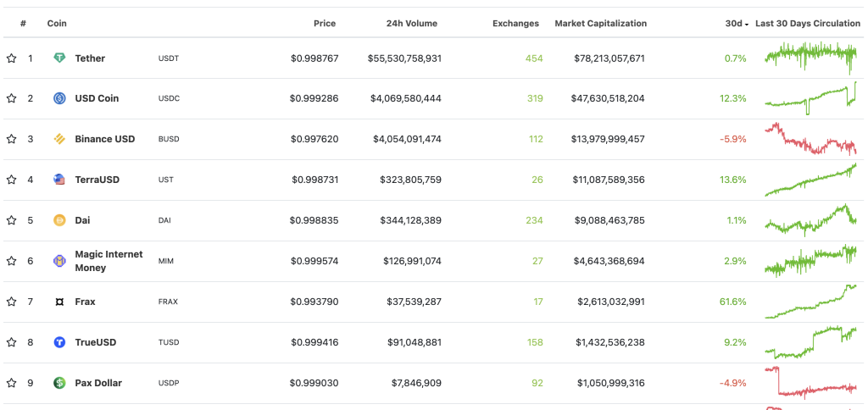Select TrueUSD market cap $1,432,536,238
Screen dimensions: 868x410
(611, 342)
